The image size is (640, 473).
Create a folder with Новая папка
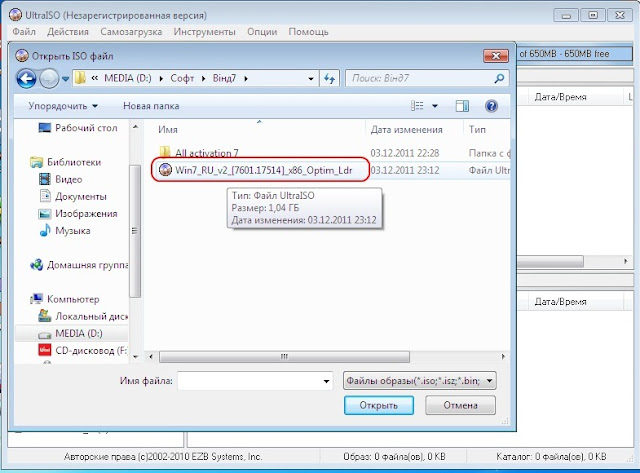[151, 106]
